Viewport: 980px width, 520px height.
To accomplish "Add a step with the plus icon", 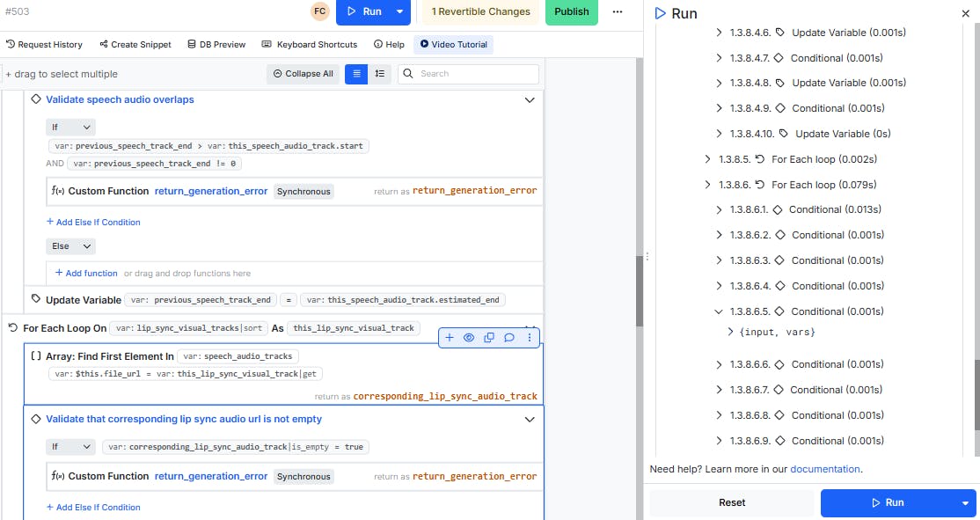I will point(450,338).
